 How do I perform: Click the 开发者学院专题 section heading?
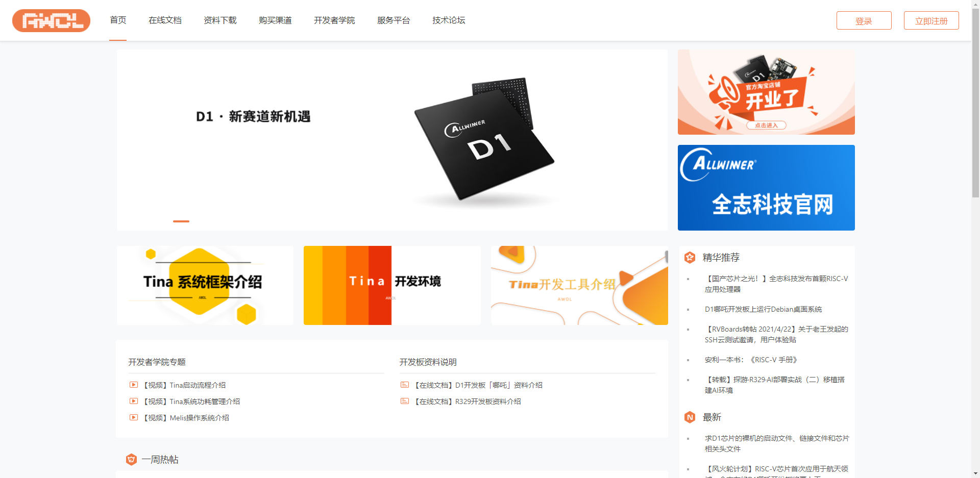[157, 362]
